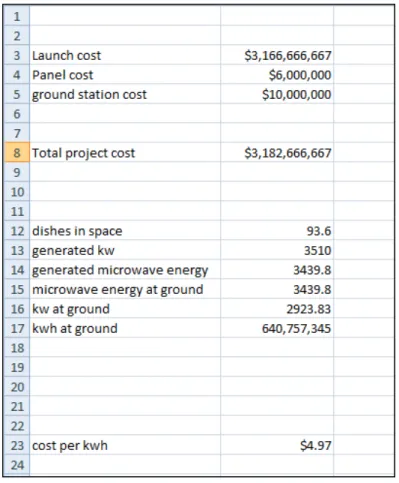Select row 21 via its row header
Screen dimensions: 399x483
click(17, 406)
